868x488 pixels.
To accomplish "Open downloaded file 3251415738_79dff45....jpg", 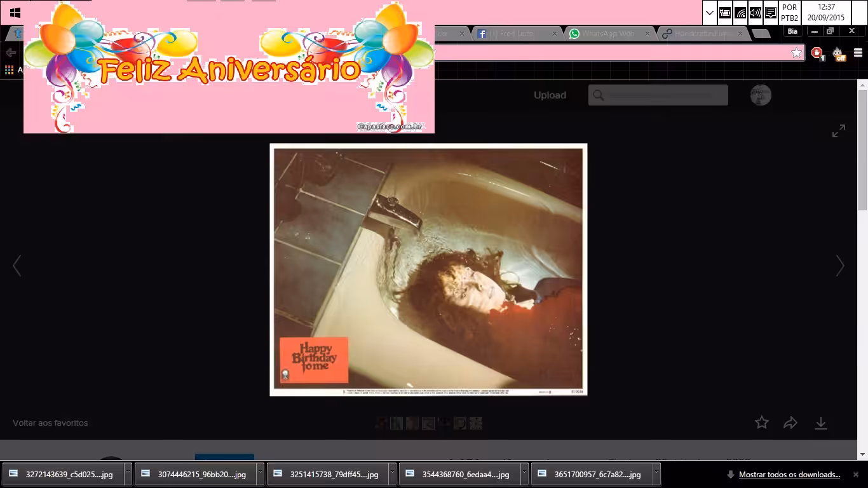I will [327, 475].
